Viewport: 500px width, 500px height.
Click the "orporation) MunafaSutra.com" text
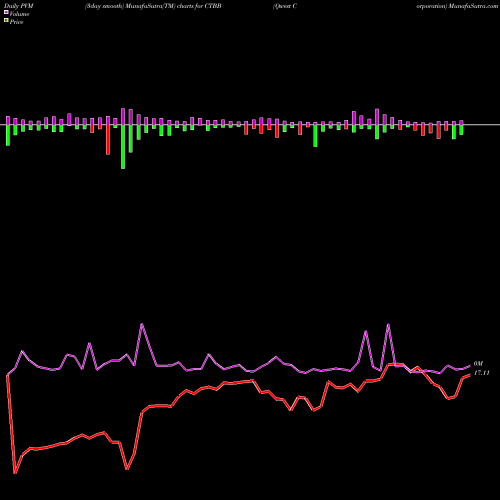tap(457, 6)
